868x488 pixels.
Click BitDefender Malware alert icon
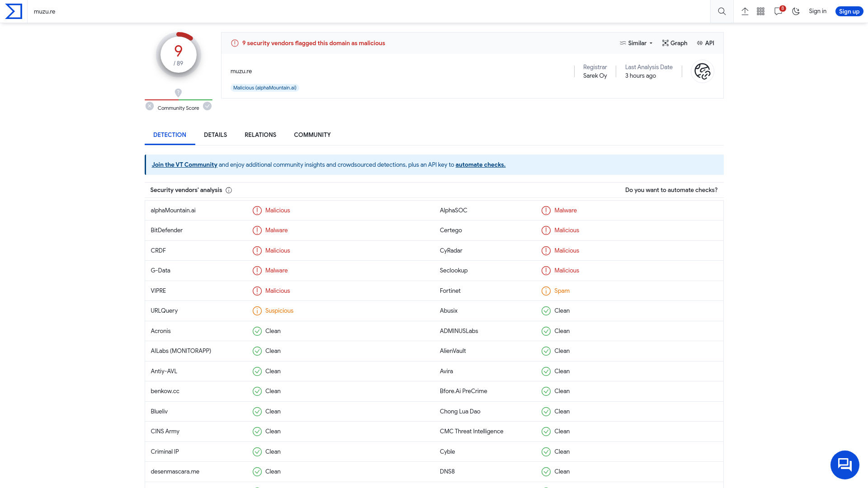(x=257, y=230)
